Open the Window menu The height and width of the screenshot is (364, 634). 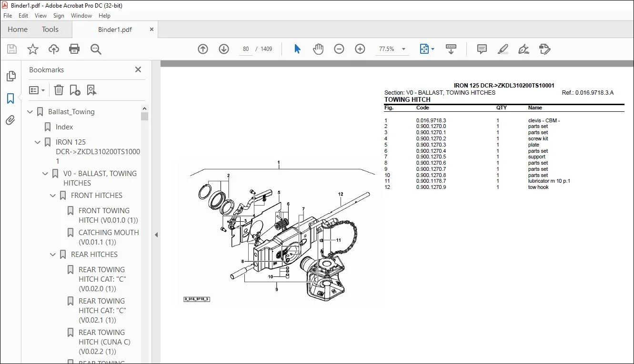(81, 16)
